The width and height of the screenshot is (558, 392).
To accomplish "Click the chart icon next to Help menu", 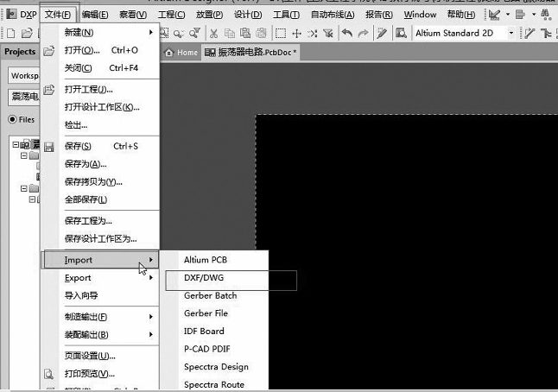I will 494,15.
